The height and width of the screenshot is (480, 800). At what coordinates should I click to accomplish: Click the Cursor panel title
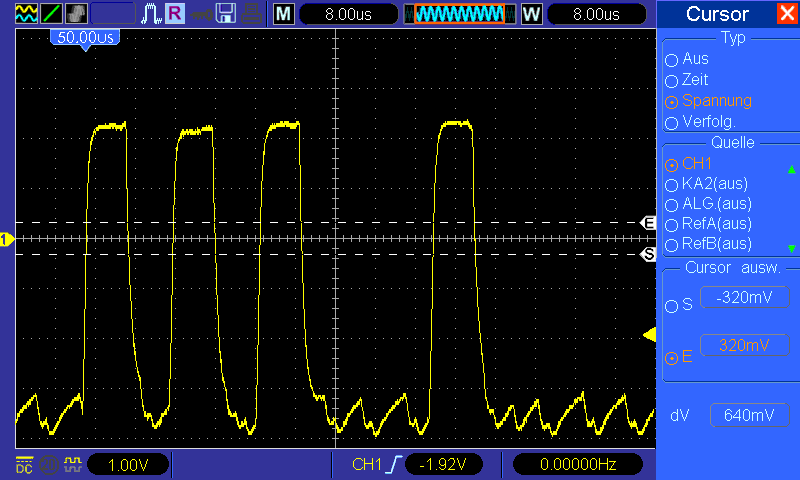point(717,14)
